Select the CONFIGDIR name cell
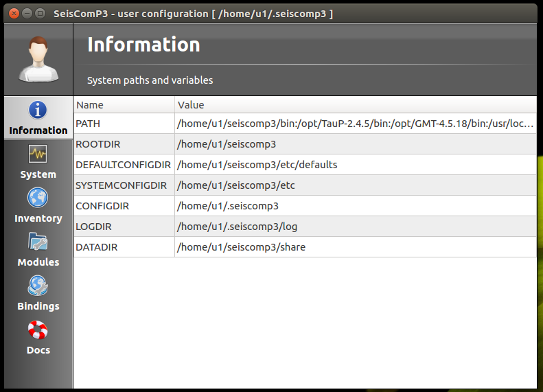This screenshot has width=543, height=392. pos(124,206)
